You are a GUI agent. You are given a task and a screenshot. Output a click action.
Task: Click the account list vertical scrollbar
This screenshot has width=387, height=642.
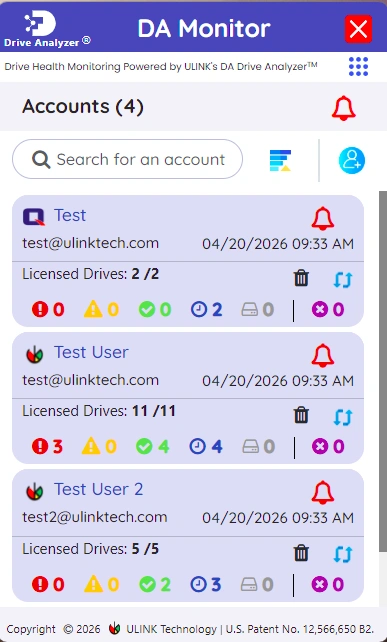point(382,371)
